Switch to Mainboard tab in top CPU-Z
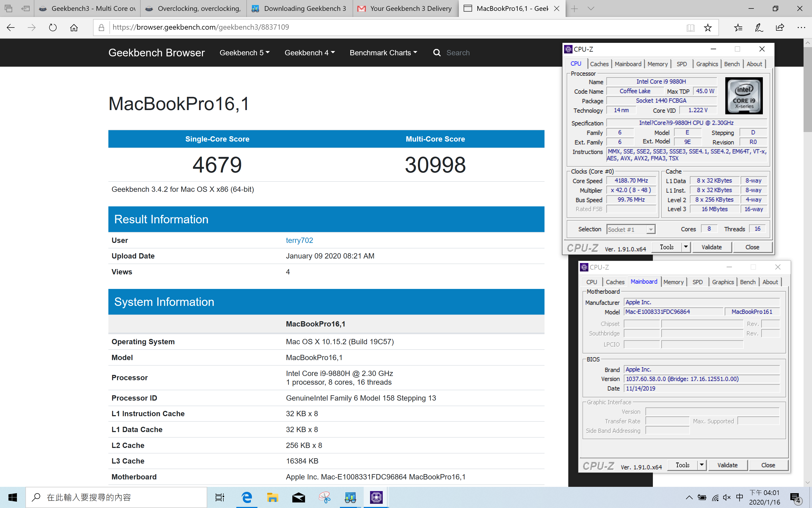Image resolution: width=812 pixels, height=508 pixels. tap(628, 64)
